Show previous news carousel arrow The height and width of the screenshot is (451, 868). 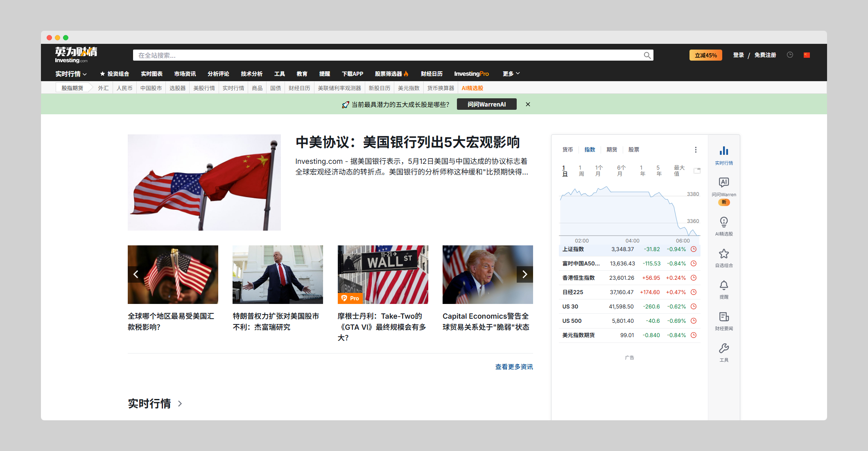136,274
